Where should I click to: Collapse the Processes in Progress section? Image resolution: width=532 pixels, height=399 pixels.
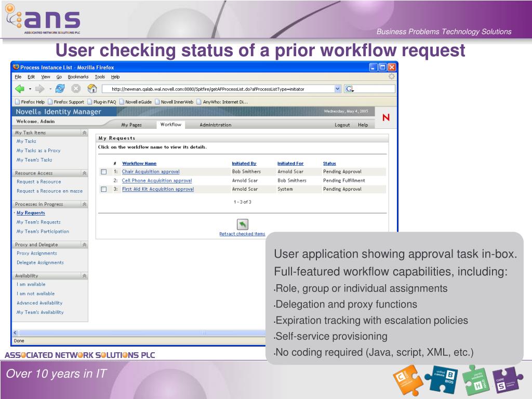pyautogui.click(x=85, y=204)
